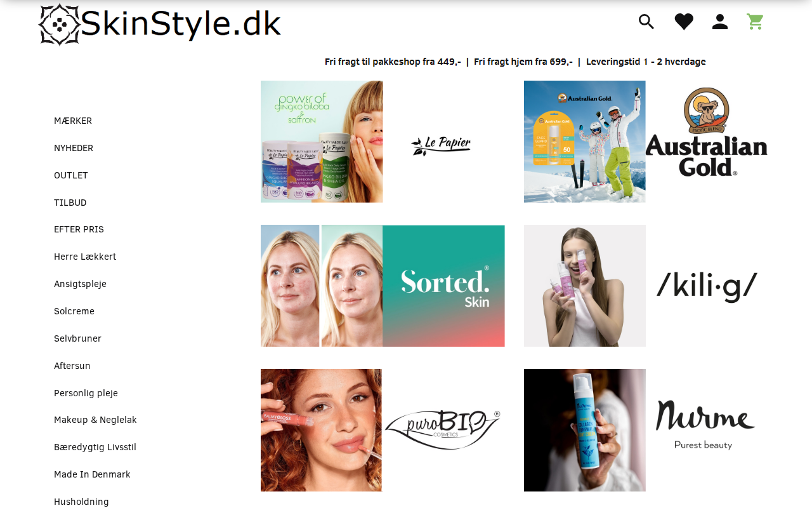The height and width of the screenshot is (508, 812).
Task: Open the puroBIO cosmetics logo
Action: pos(443,430)
